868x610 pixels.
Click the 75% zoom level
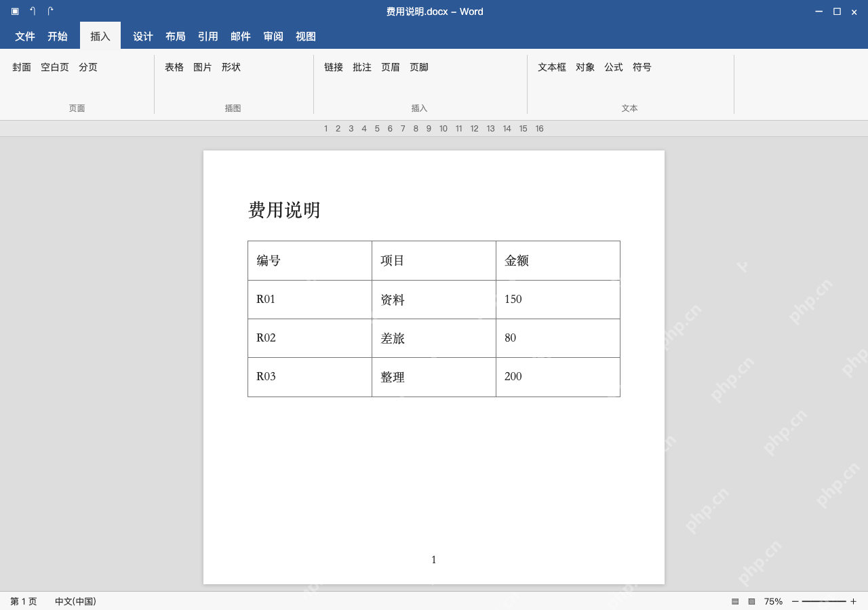pyautogui.click(x=773, y=601)
